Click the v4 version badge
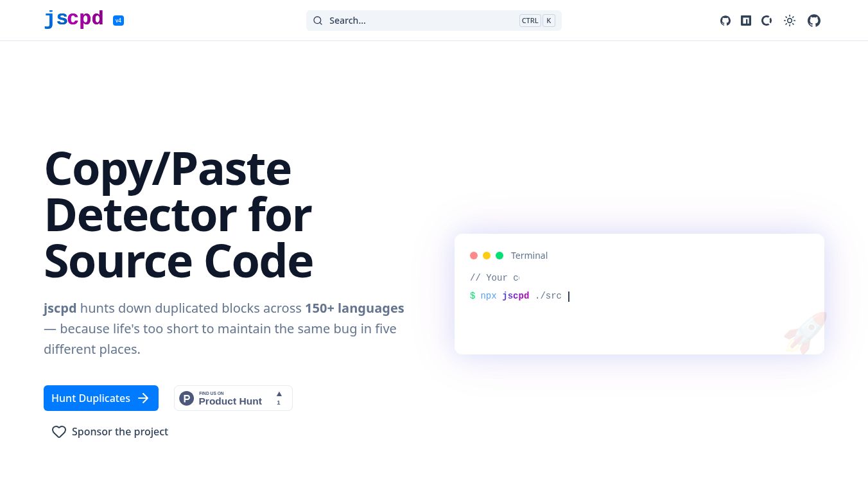868x488 pixels. 118,21
